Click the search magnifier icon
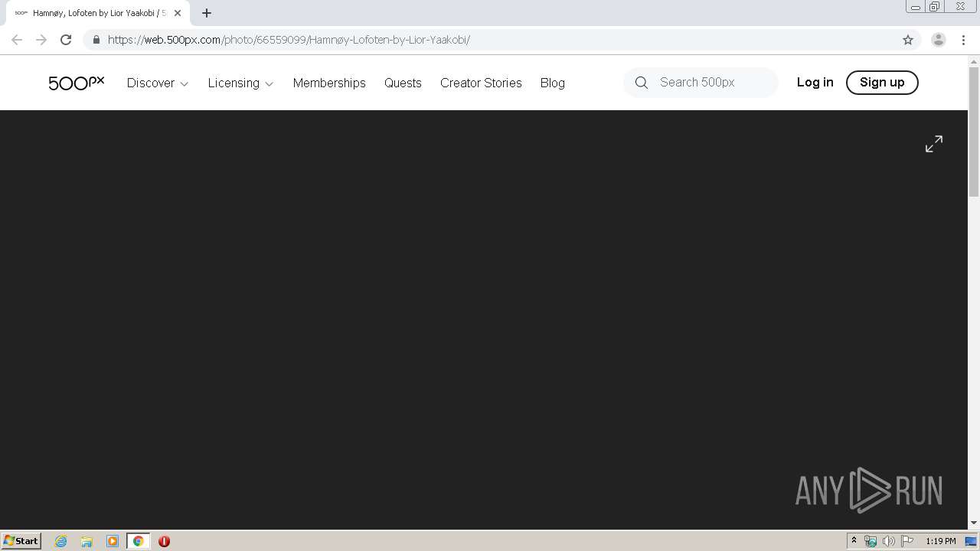This screenshot has height=551, width=980. pos(642,83)
